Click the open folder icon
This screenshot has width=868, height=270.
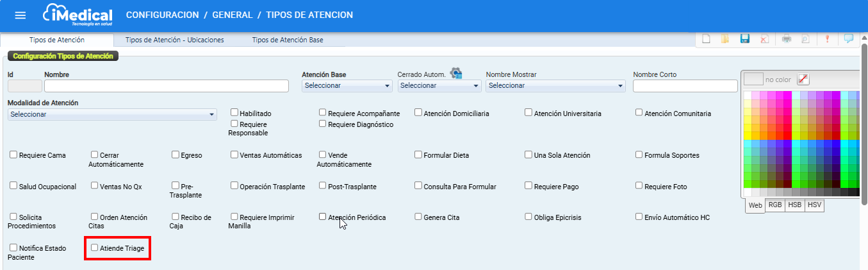tap(725, 39)
